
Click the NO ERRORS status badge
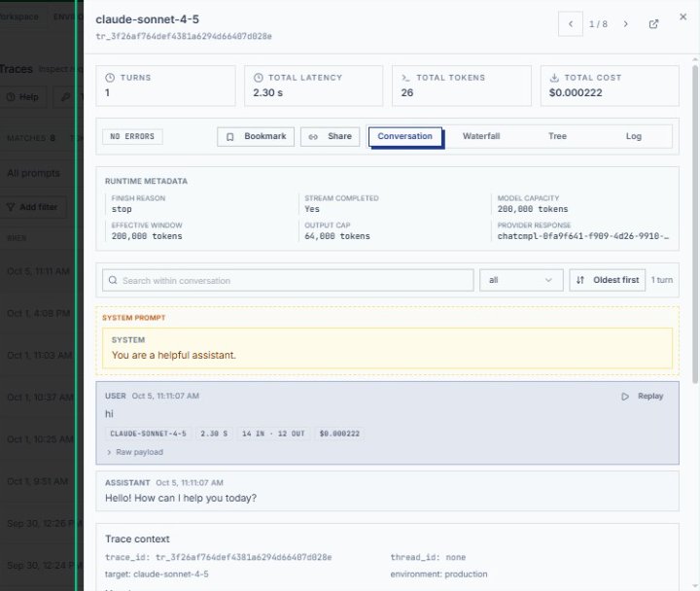(132, 137)
